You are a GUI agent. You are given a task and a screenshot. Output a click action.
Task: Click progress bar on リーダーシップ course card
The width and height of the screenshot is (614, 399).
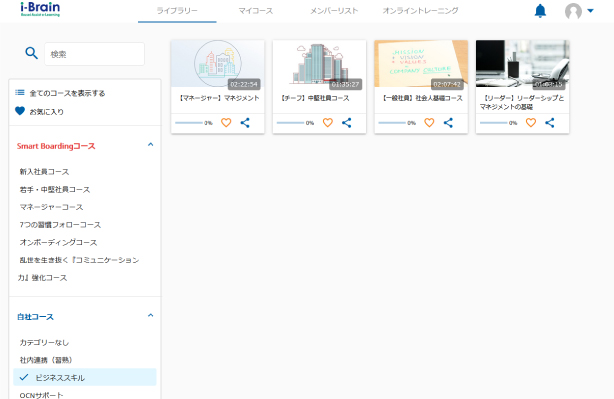493,123
